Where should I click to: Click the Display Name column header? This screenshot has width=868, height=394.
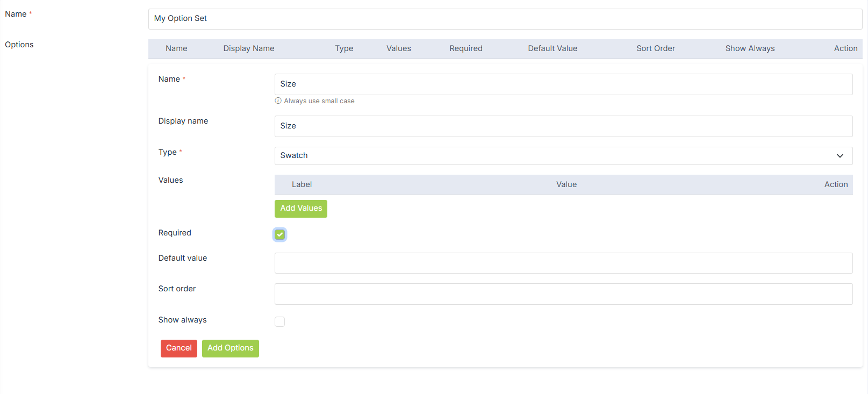(x=248, y=48)
